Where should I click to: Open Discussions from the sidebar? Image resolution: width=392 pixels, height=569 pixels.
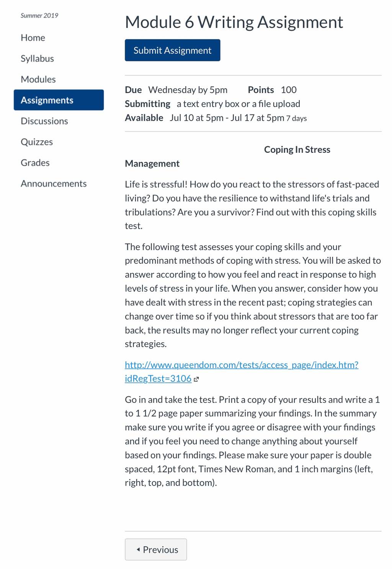click(44, 121)
